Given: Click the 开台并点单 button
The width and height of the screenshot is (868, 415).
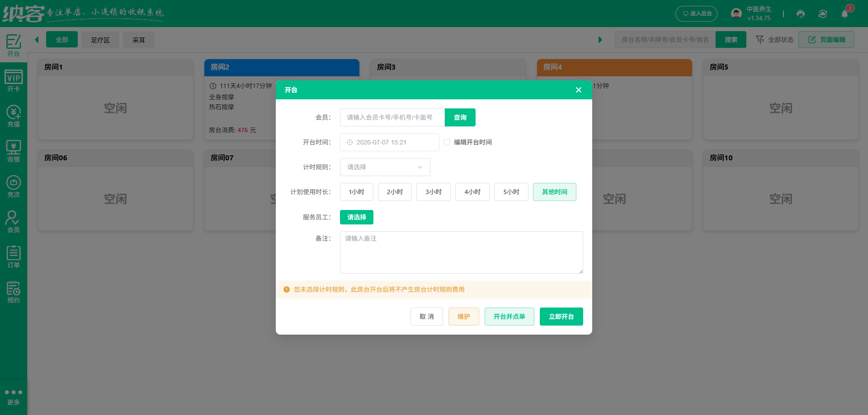Looking at the screenshot, I should (x=509, y=317).
